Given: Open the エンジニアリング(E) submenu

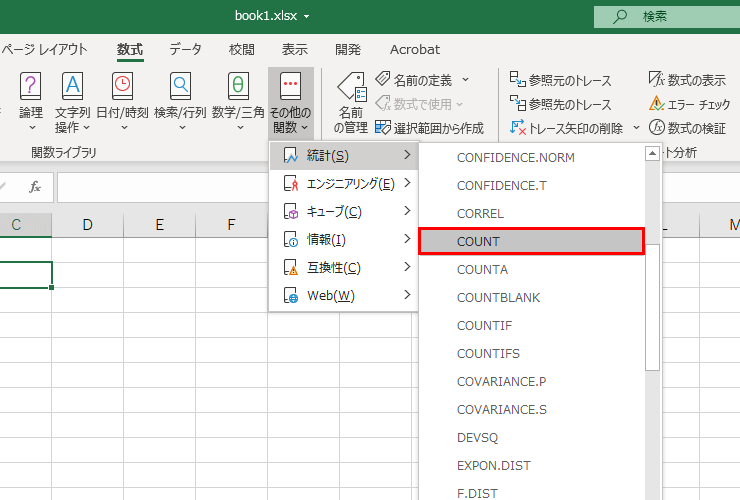Looking at the screenshot, I should (344, 183).
